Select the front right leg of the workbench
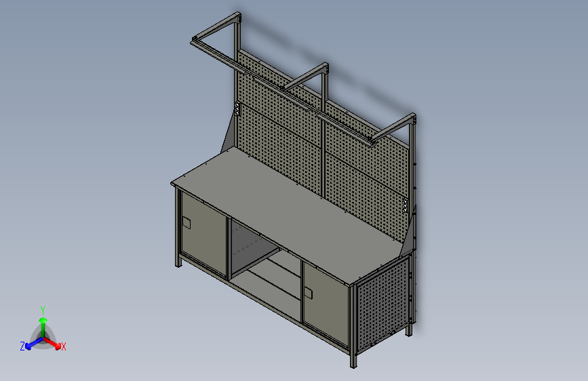This screenshot has height=381, width=588. tap(353, 326)
